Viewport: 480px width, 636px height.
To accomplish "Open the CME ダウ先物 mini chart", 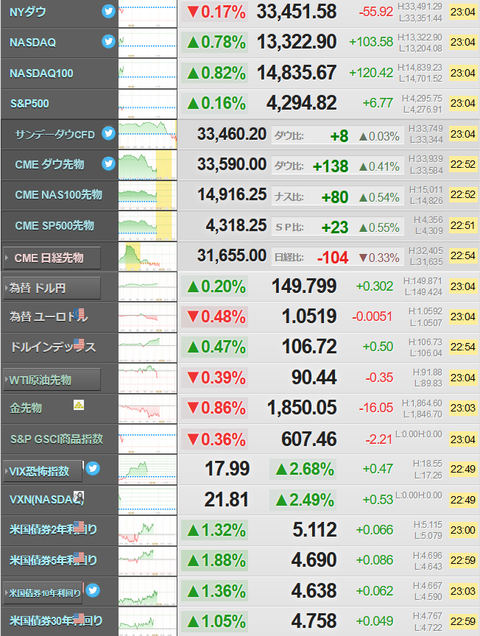I will tap(148, 165).
